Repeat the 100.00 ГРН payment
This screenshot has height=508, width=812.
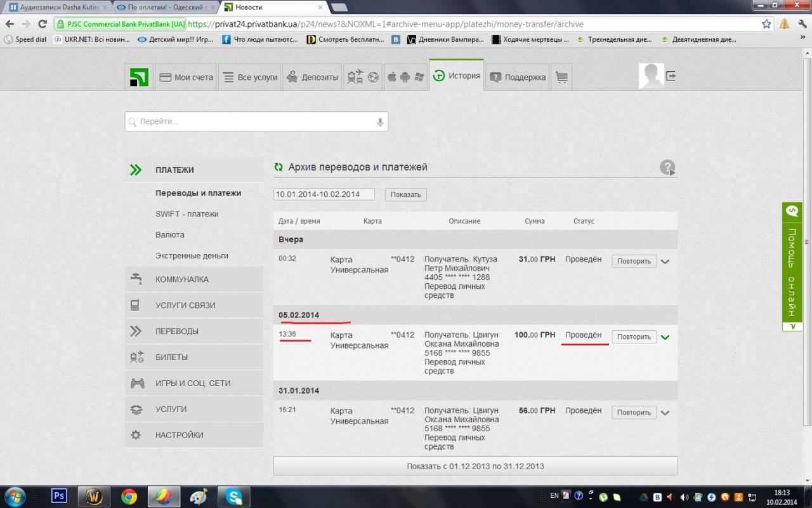tap(634, 337)
